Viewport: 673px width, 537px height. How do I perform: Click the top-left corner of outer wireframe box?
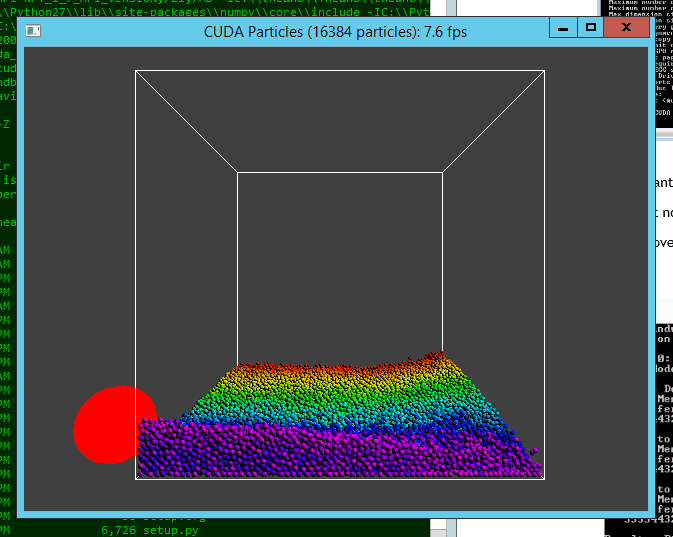click(136, 71)
